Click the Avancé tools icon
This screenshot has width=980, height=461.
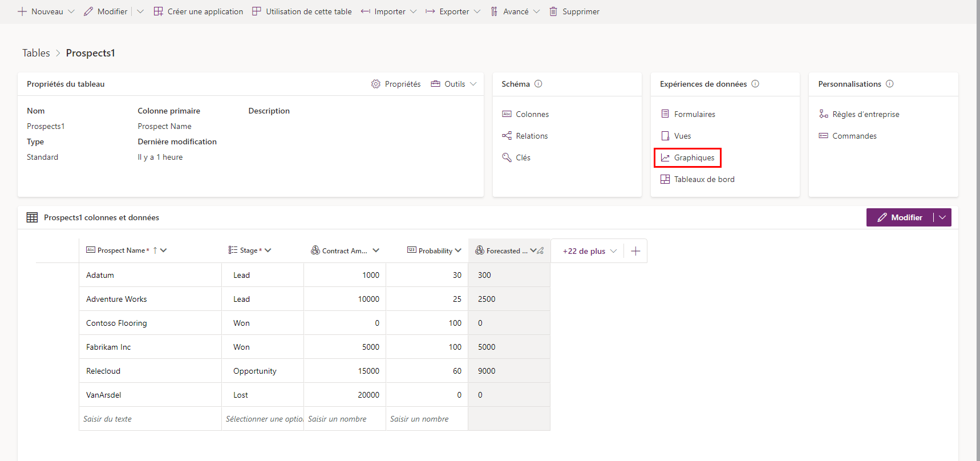[494, 11]
